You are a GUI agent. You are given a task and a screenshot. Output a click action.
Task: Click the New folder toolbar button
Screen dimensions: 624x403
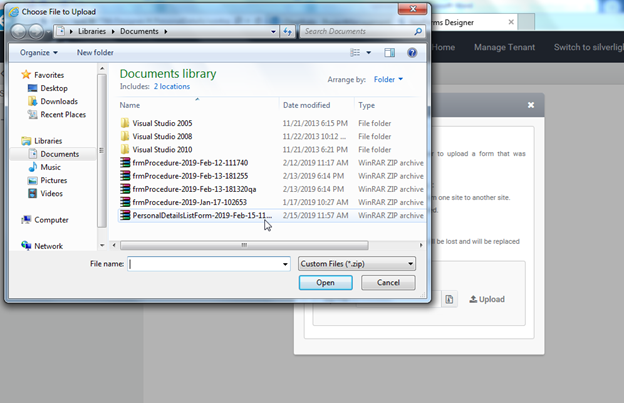pos(96,52)
